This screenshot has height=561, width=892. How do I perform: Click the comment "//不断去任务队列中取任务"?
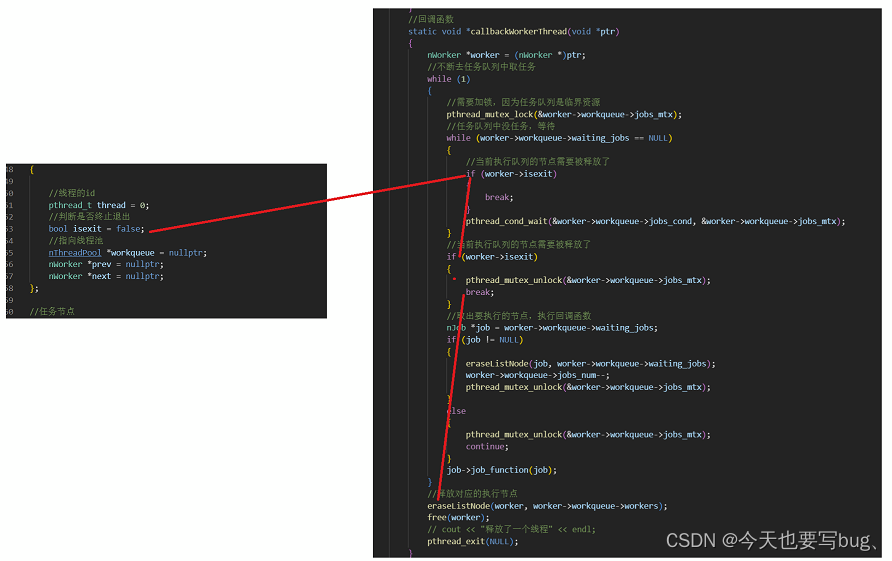[x=481, y=67]
